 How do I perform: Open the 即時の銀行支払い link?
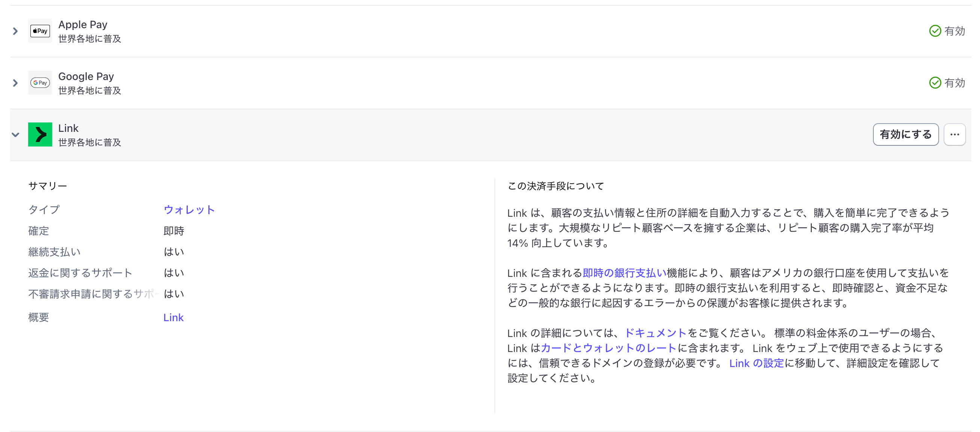[625, 272]
